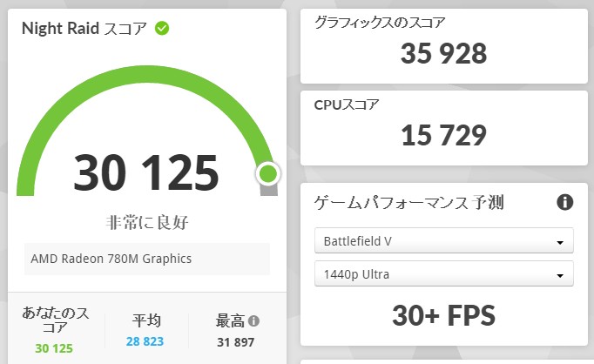Select the AMD Radeon 780M Graphics field
The height and width of the screenshot is (364, 594).
coord(147,259)
